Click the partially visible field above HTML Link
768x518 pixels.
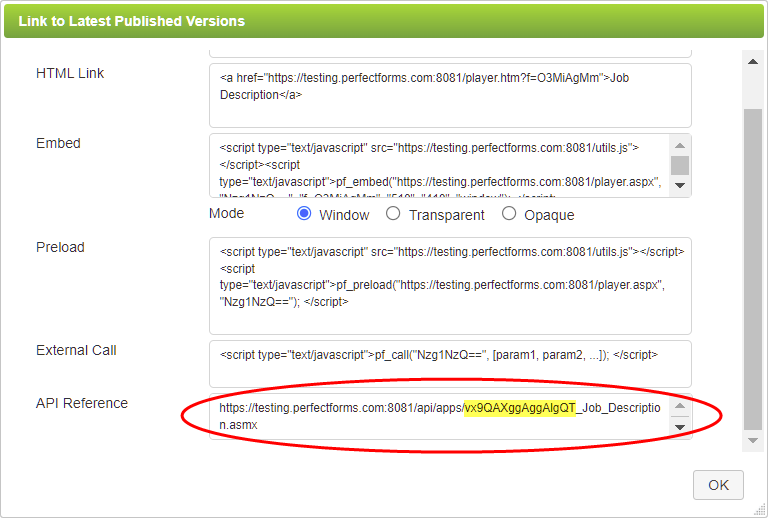449,52
